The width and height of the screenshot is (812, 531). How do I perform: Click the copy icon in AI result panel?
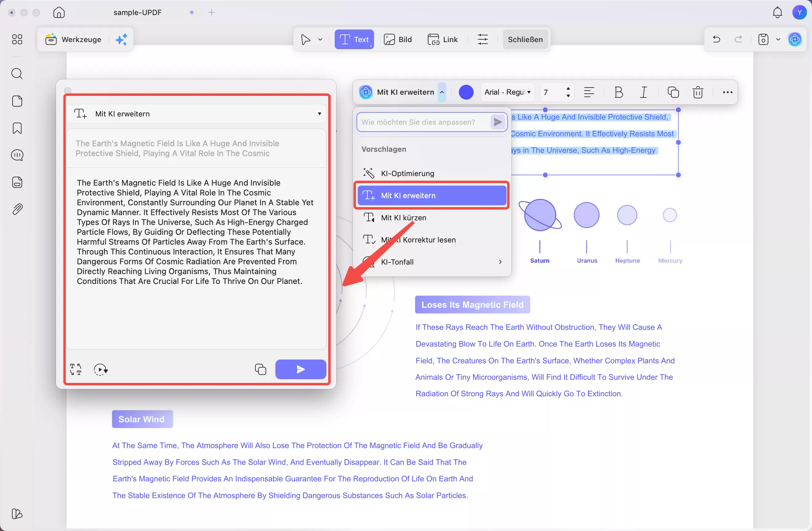(x=260, y=369)
